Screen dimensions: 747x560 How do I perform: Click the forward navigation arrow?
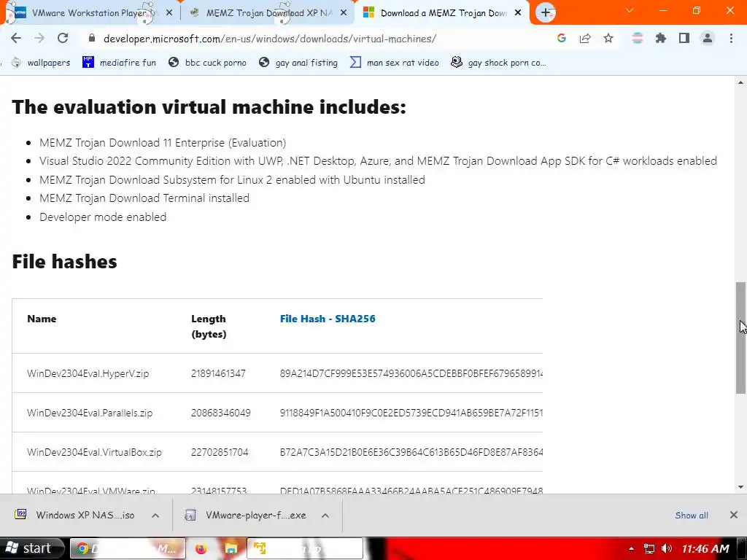tap(39, 39)
